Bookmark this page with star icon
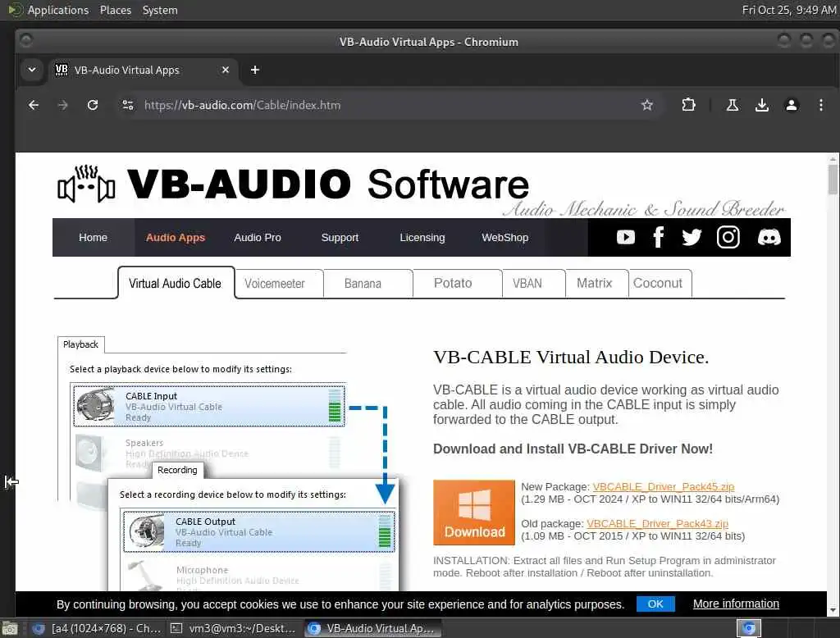This screenshot has width=840, height=638. click(647, 105)
